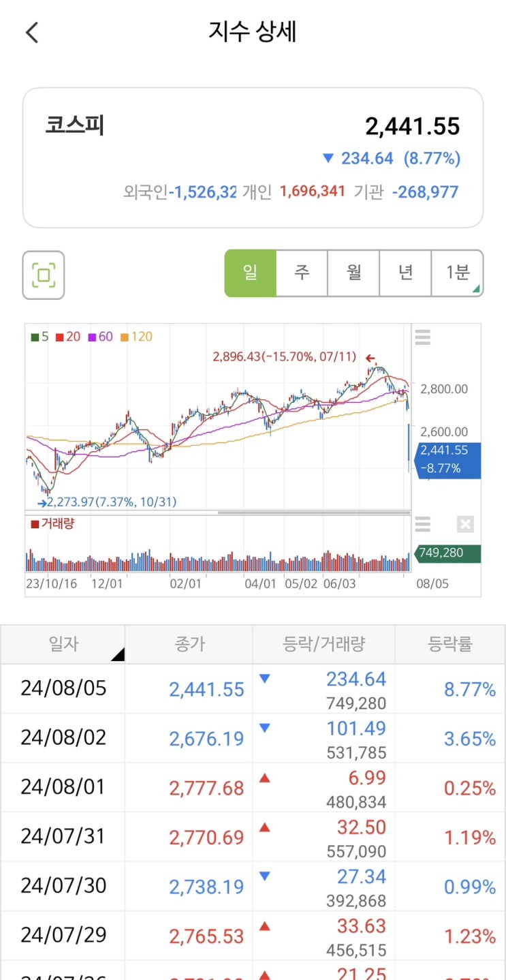Click the 종가 column header
Viewport: 506px width, 980px height.
point(189,643)
